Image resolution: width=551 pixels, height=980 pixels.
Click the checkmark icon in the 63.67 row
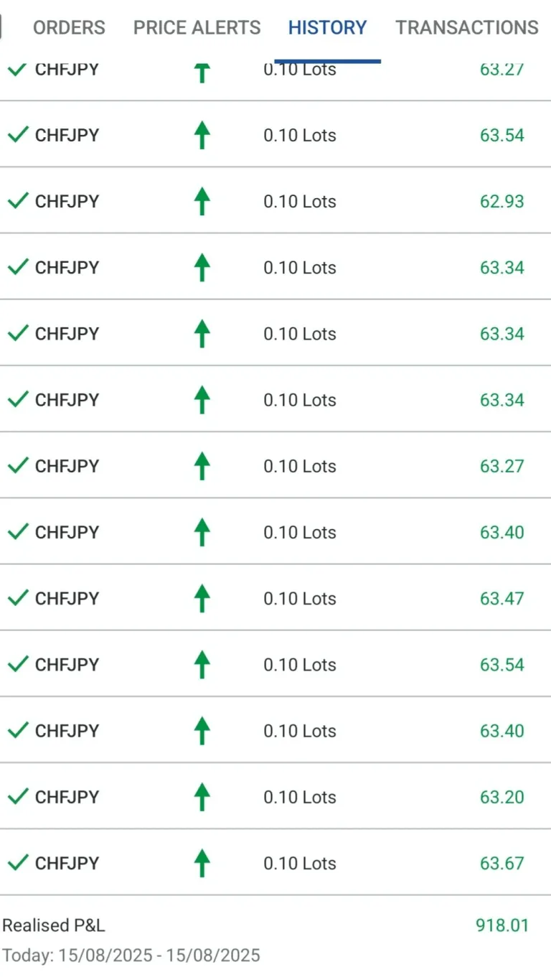[x=17, y=862]
